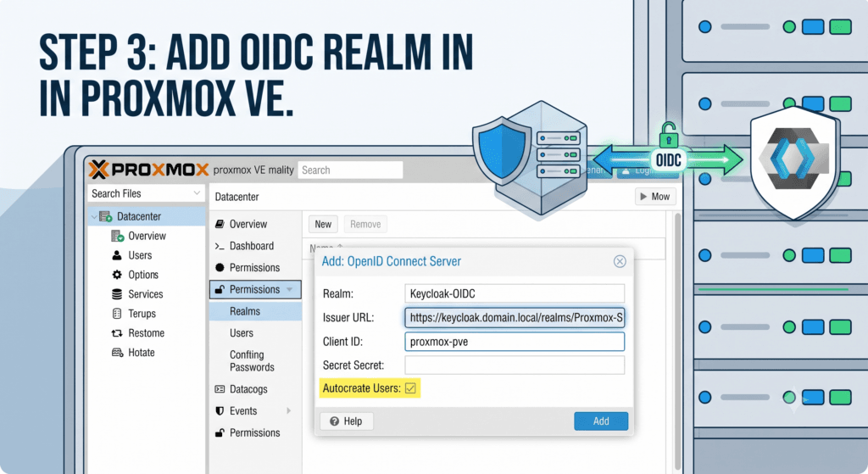Click the Help button in dialog
This screenshot has width=868, height=474.
pyautogui.click(x=347, y=421)
